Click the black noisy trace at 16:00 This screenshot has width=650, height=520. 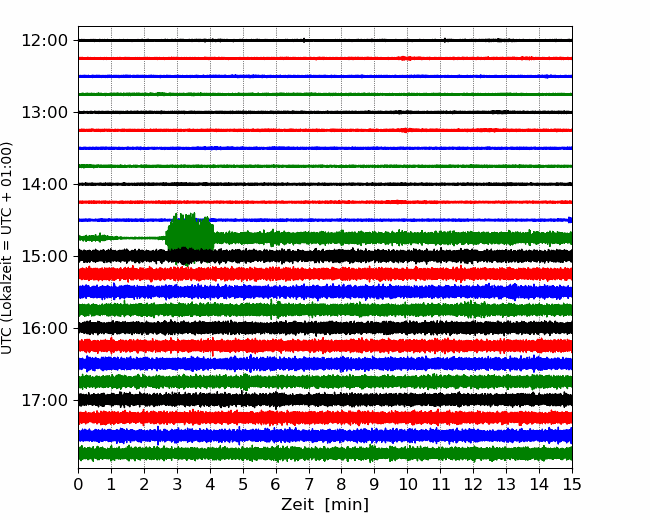[325, 328]
